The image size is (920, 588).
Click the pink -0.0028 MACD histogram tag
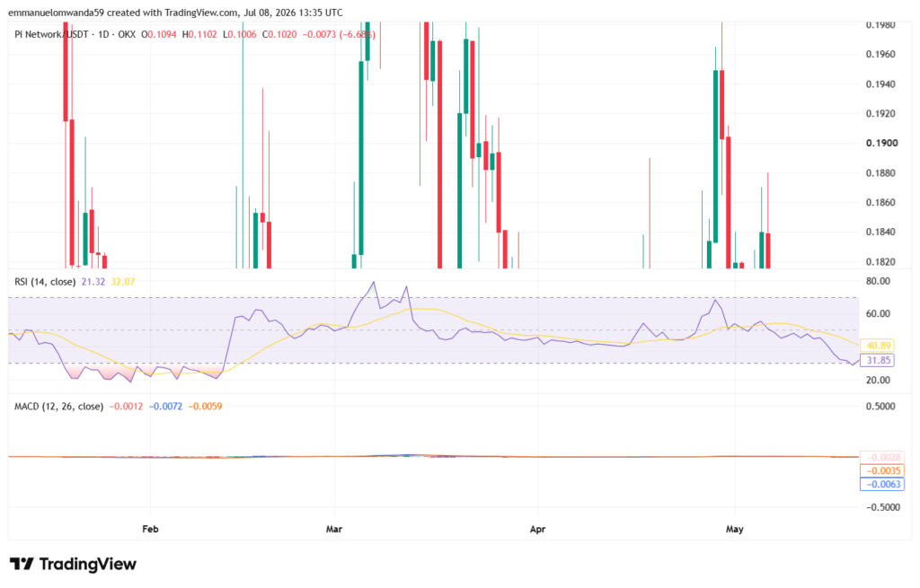(882, 457)
